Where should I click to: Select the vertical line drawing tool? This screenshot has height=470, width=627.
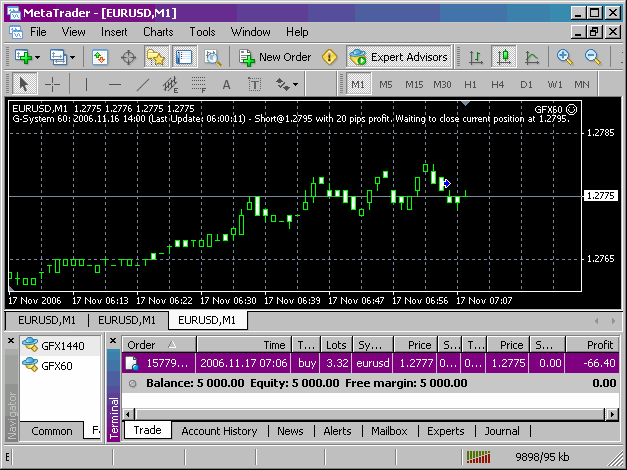coord(86,84)
